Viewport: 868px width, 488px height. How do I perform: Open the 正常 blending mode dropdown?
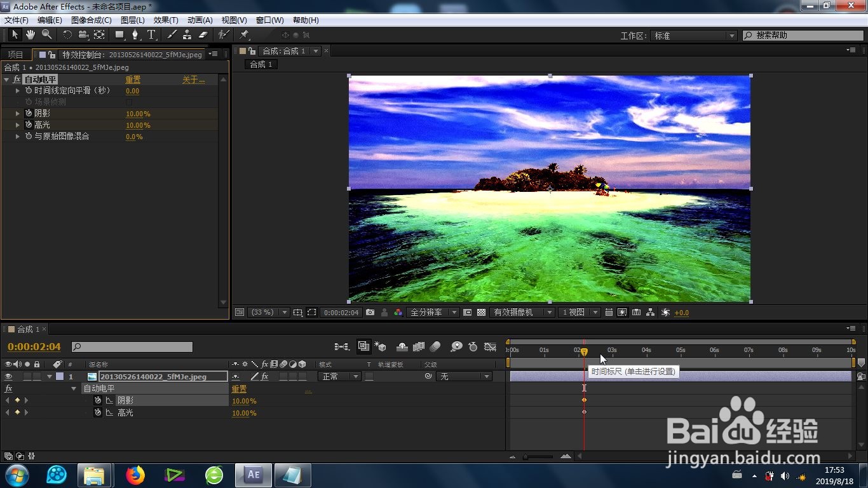click(x=339, y=377)
